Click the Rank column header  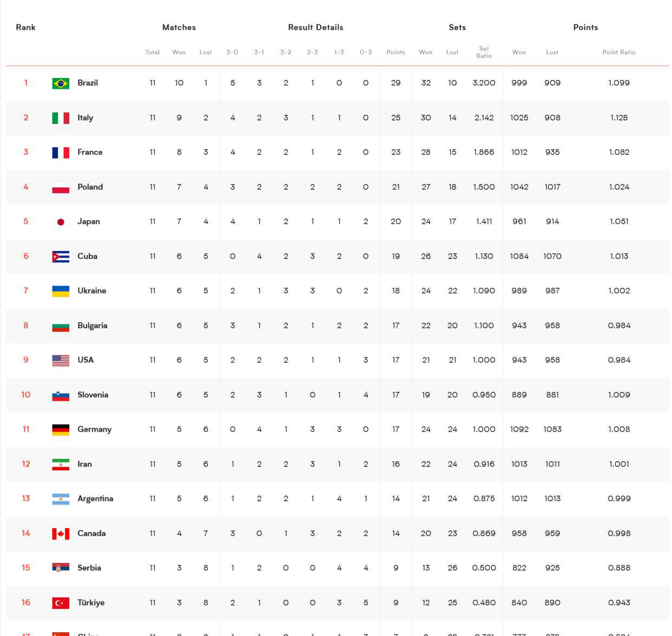(25, 28)
